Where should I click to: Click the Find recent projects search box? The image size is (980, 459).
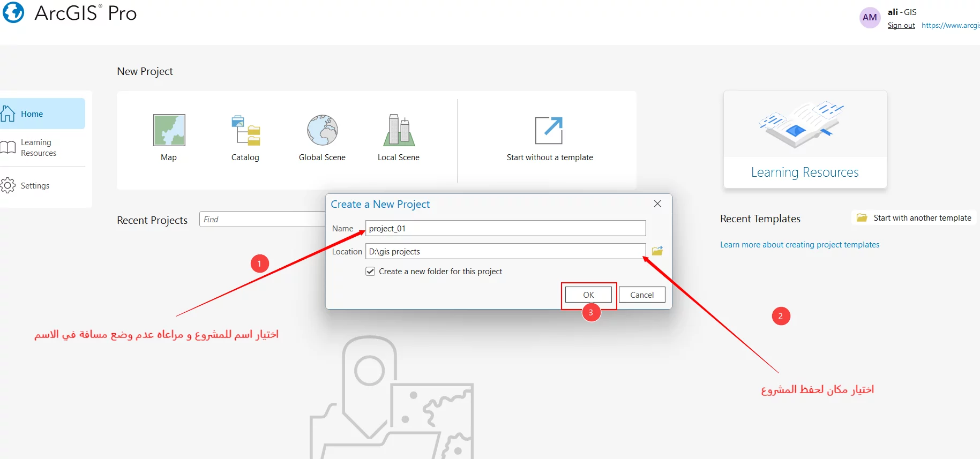pos(262,219)
